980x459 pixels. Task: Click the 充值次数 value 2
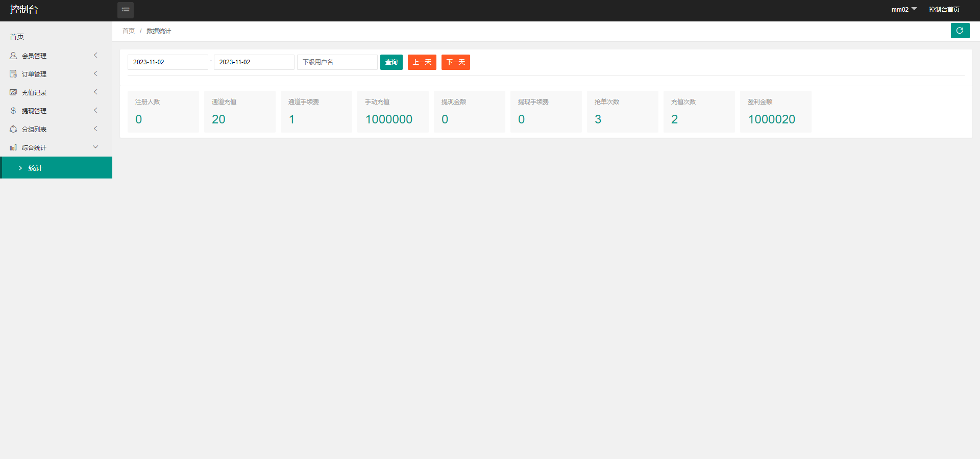click(x=675, y=119)
